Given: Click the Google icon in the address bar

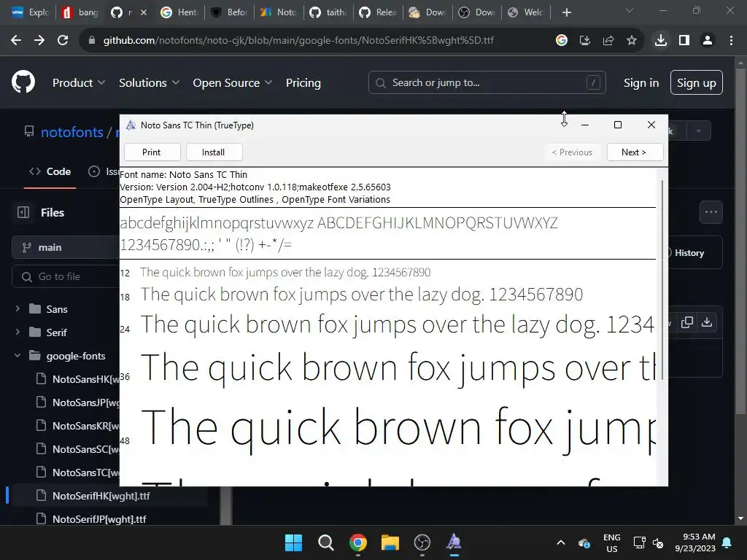Looking at the screenshot, I should point(562,41).
